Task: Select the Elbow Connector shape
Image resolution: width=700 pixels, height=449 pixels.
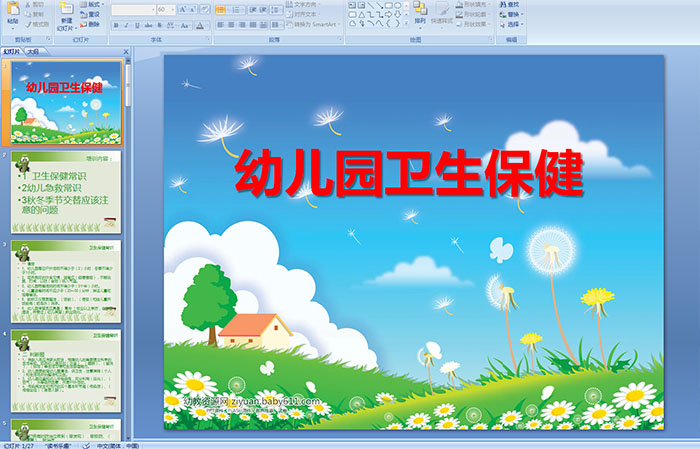Action: (x=371, y=15)
